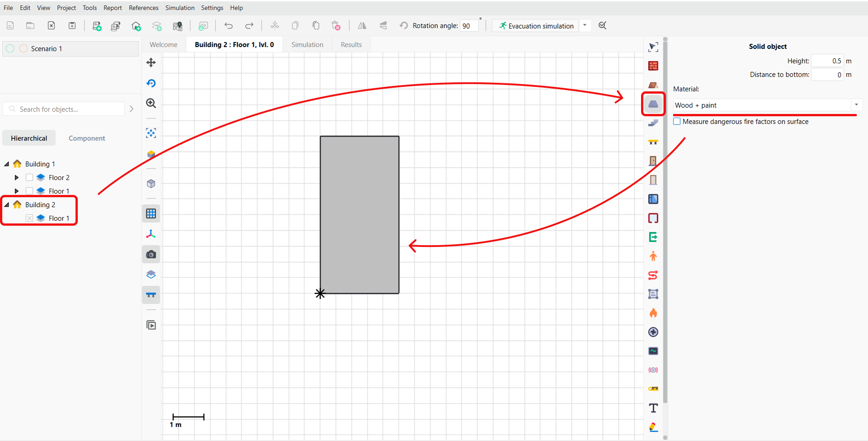Select the Solid object tool
Screen dimensions: 868x441
click(x=653, y=104)
